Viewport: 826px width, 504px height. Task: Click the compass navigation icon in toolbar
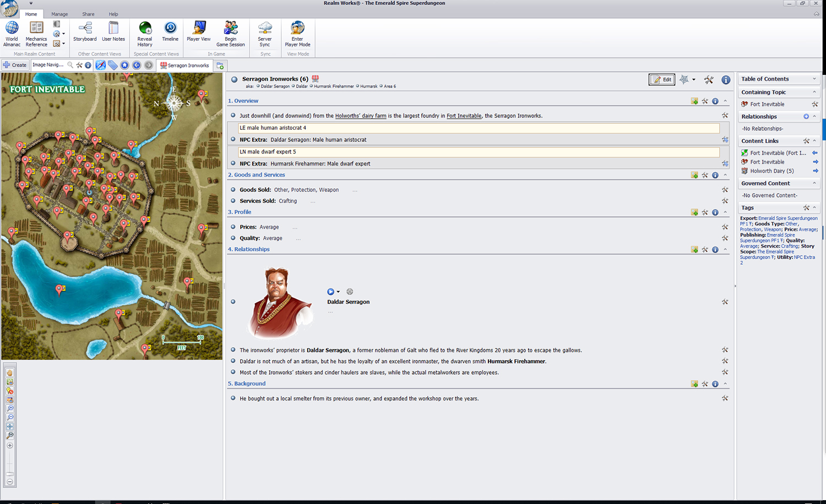pos(100,65)
